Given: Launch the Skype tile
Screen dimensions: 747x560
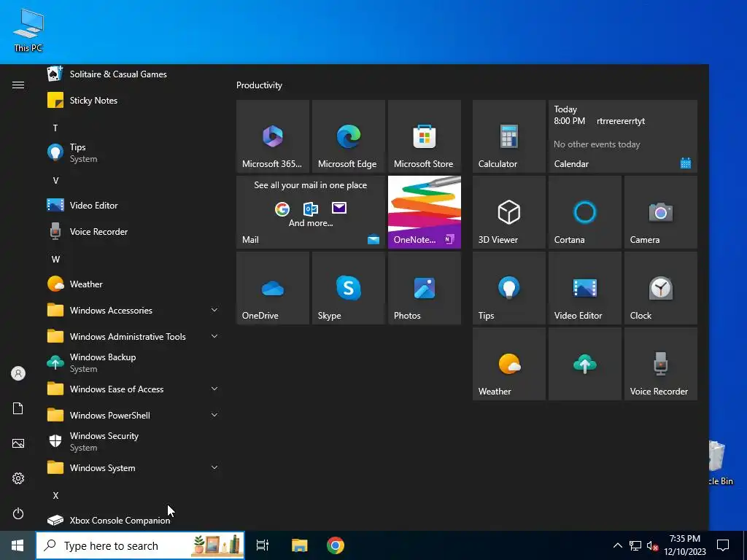Looking at the screenshot, I should 348,287.
